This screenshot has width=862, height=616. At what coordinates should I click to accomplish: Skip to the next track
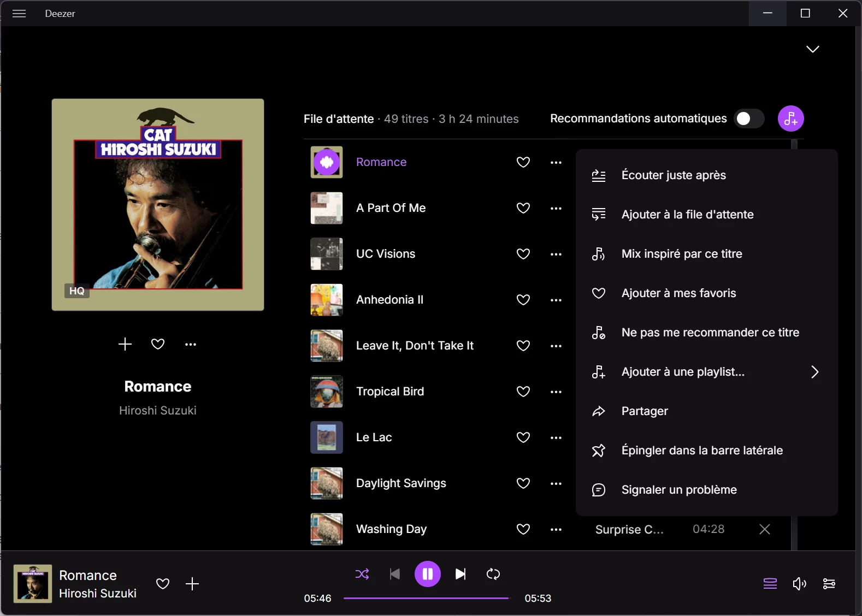[460, 574]
